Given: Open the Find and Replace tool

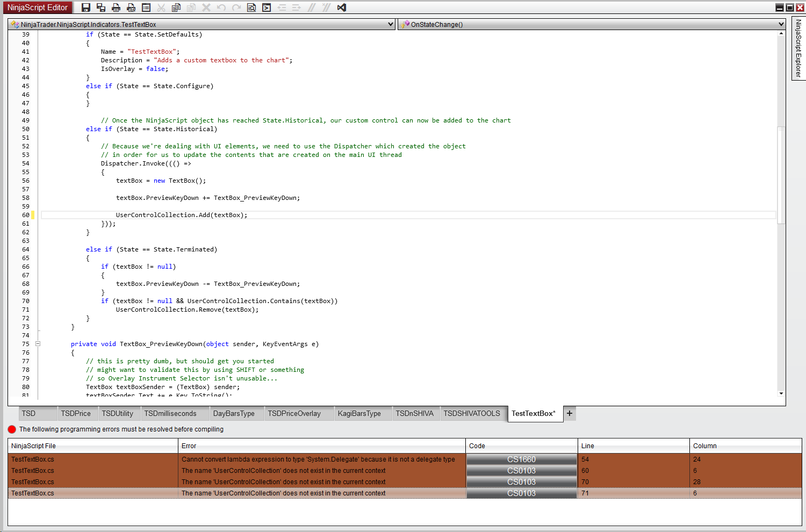Looking at the screenshot, I should [x=251, y=8].
